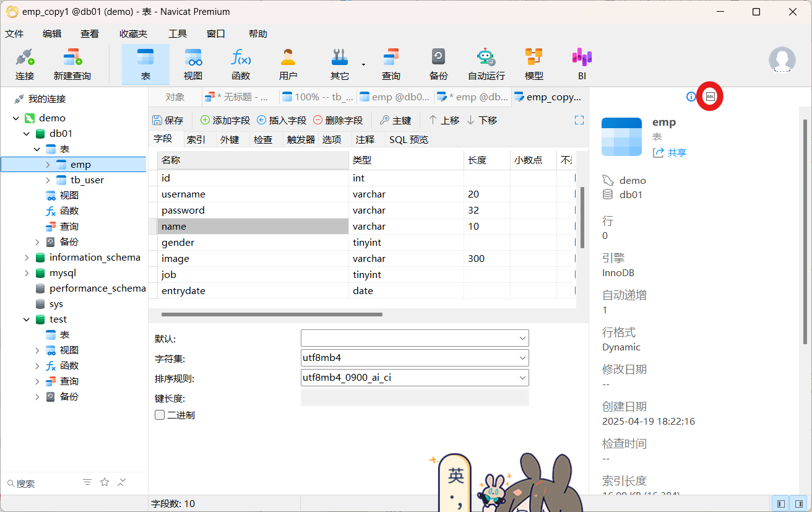
Task: Click the Add Field button
Action: (225, 120)
